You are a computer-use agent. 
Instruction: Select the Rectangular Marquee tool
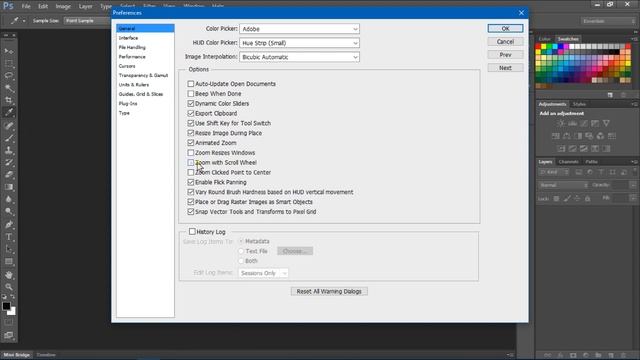9,63
